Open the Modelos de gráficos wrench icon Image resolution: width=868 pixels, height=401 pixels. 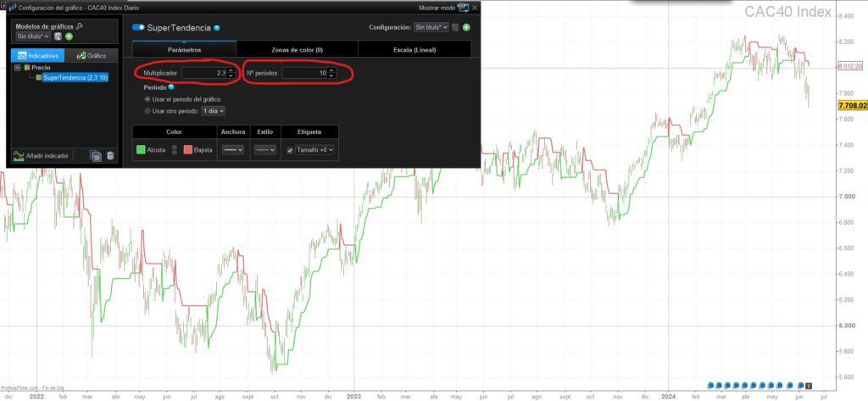point(79,26)
